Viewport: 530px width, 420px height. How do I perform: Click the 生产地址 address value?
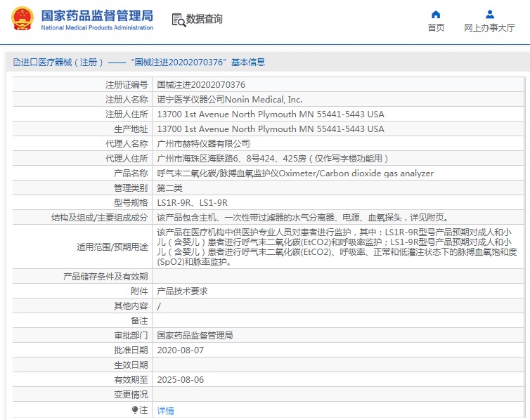271,129
